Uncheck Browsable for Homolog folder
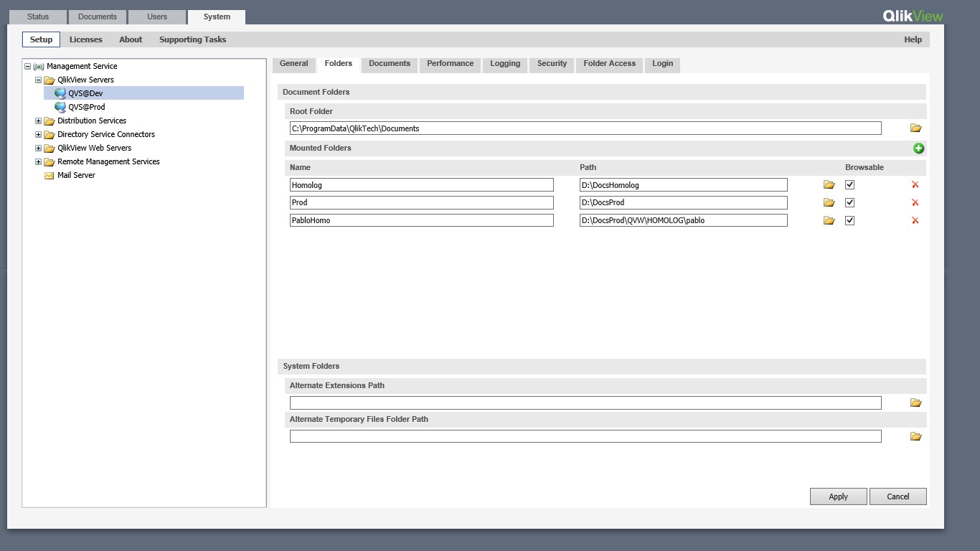This screenshot has width=980, height=551. [x=849, y=185]
